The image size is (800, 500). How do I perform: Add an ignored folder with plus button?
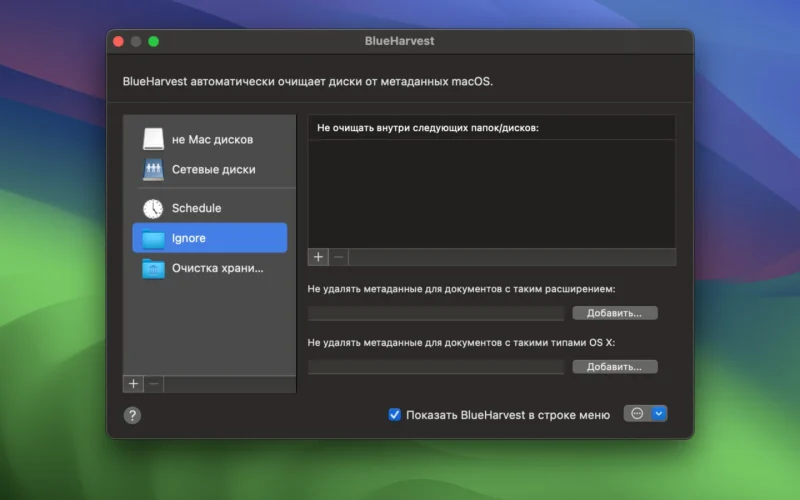pos(318,257)
